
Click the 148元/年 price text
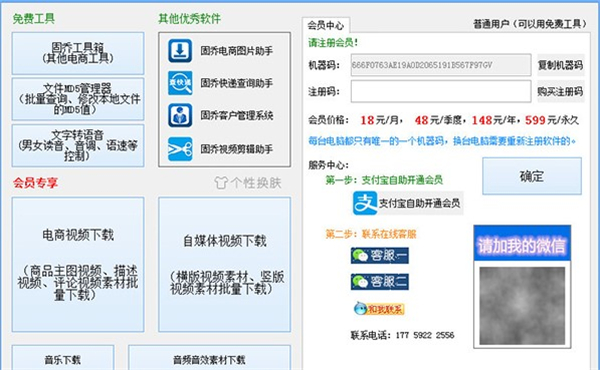click(x=494, y=120)
